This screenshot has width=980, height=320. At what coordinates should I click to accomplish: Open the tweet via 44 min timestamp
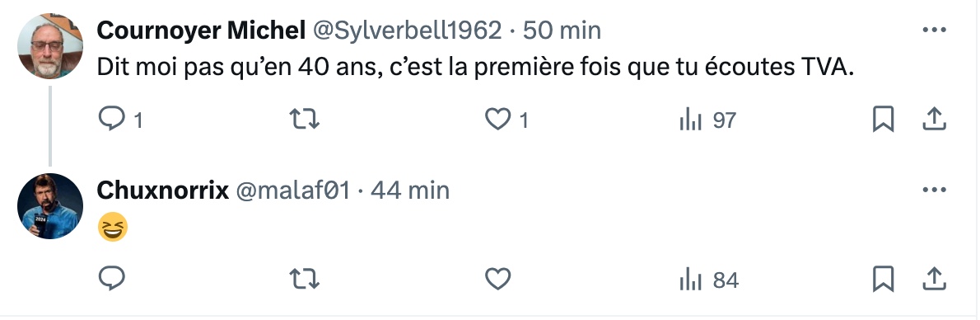point(410,190)
